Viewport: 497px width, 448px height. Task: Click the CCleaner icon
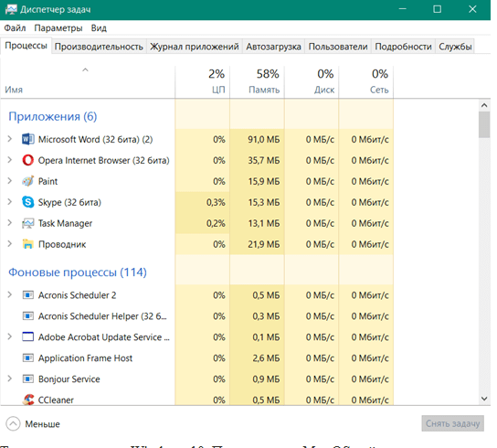pyautogui.click(x=28, y=400)
